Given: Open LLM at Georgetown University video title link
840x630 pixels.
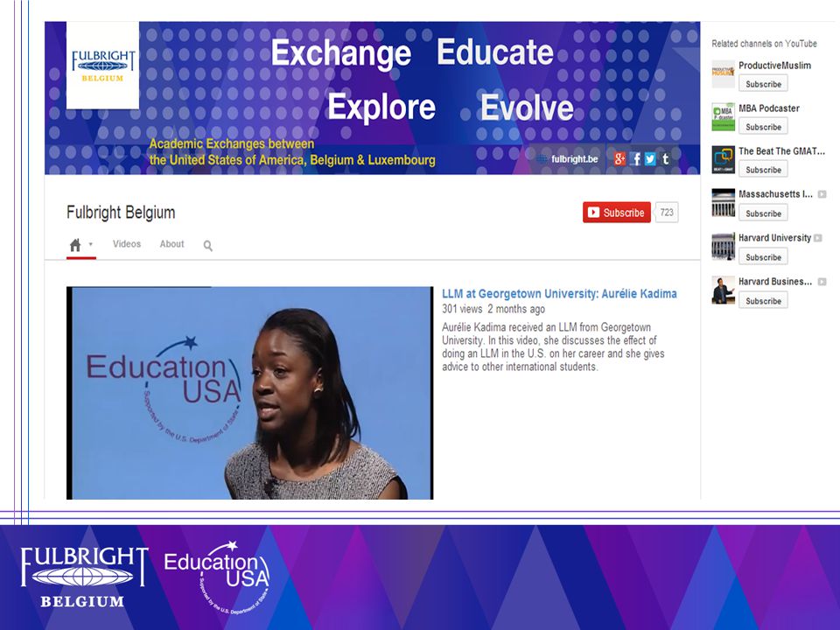Looking at the screenshot, I should [x=559, y=294].
